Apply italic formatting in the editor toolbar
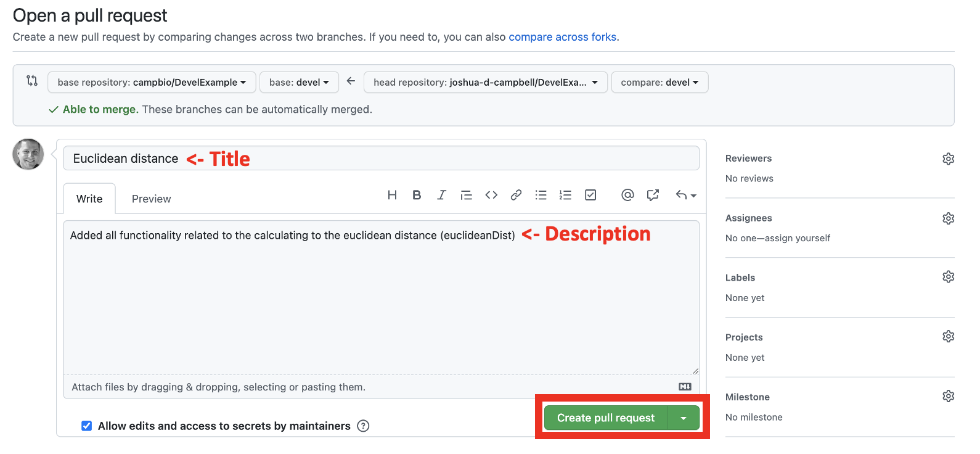This screenshot has width=980, height=454. [441, 195]
